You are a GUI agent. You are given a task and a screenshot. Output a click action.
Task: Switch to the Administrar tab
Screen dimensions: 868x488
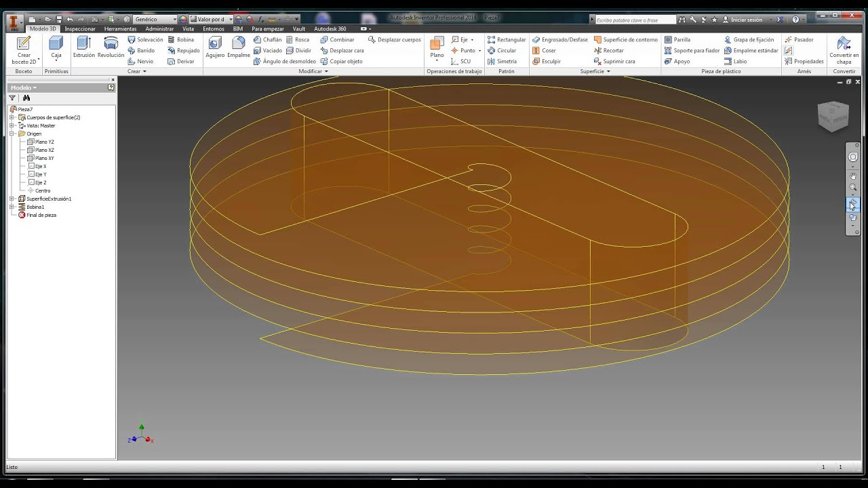(159, 29)
